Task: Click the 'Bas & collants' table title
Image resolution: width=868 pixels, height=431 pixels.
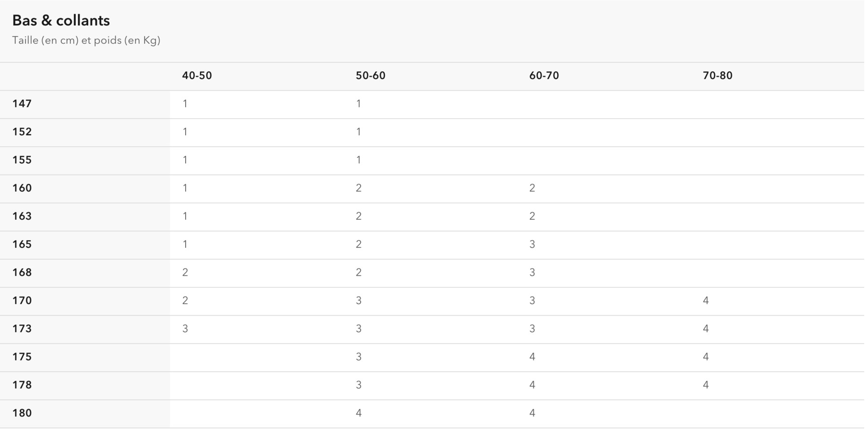Action: (61, 21)
